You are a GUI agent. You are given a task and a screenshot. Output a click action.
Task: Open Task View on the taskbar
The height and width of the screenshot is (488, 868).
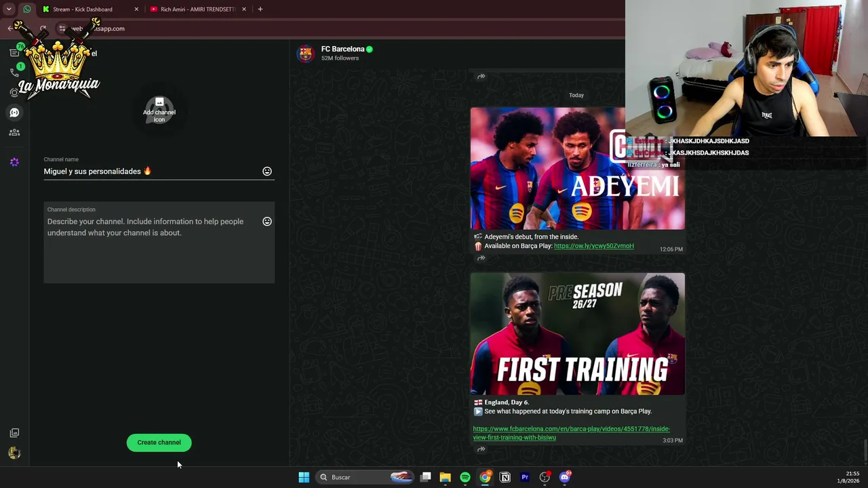point(425,477)
